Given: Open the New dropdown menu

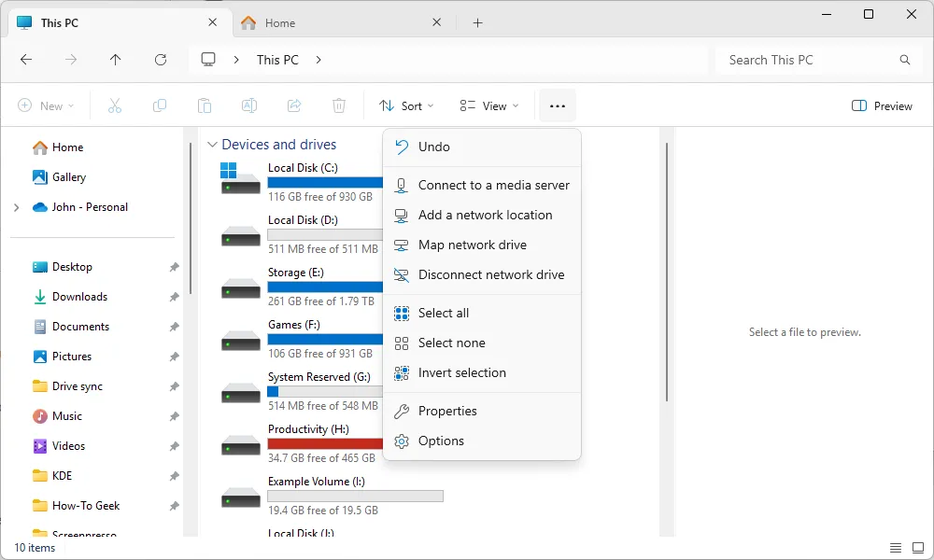Looking at the screenshot, I should coord(46,105).
